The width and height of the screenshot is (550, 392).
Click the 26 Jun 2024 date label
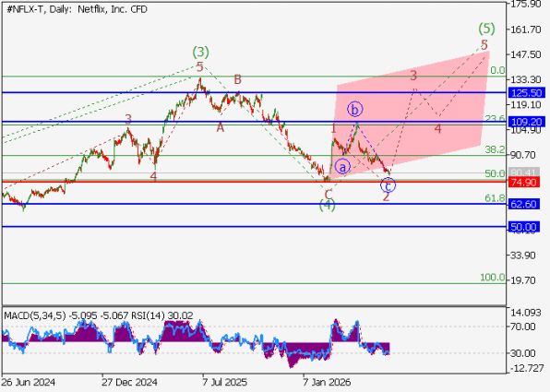[29, 382]
